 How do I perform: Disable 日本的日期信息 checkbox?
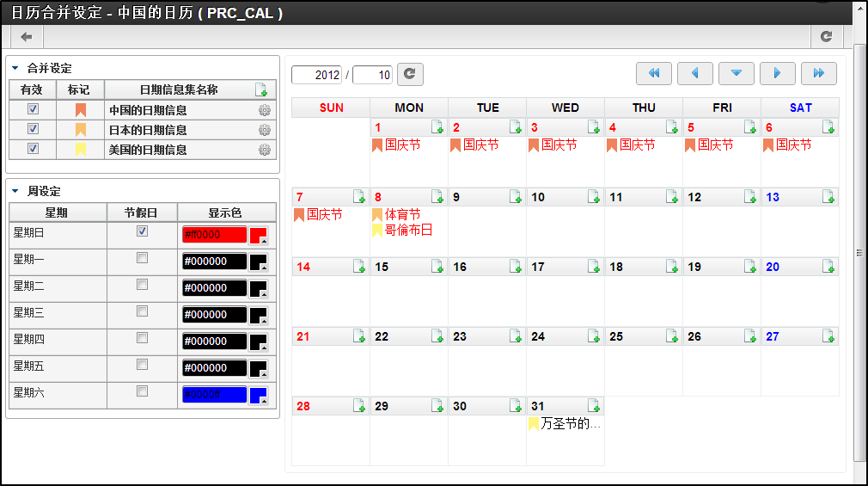[34, 129]
